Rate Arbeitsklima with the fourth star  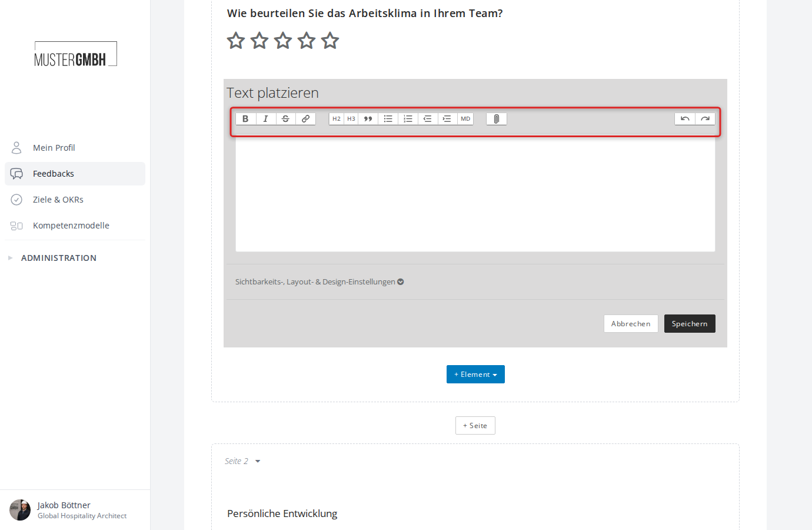[307, 41]
